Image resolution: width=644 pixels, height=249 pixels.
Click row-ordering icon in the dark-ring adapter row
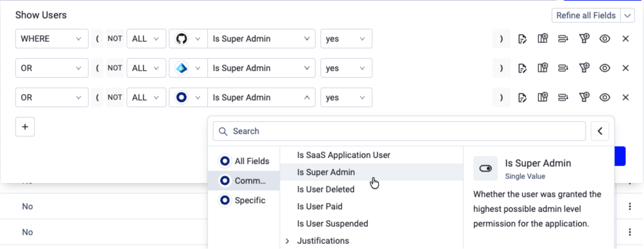click(563, 97)
